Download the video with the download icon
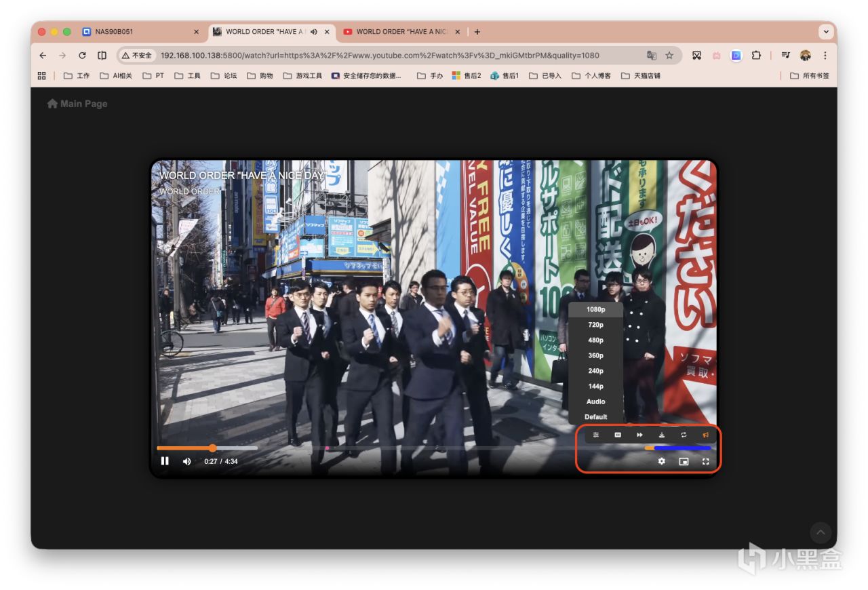868x590 pixels. (x=662, y=435)
